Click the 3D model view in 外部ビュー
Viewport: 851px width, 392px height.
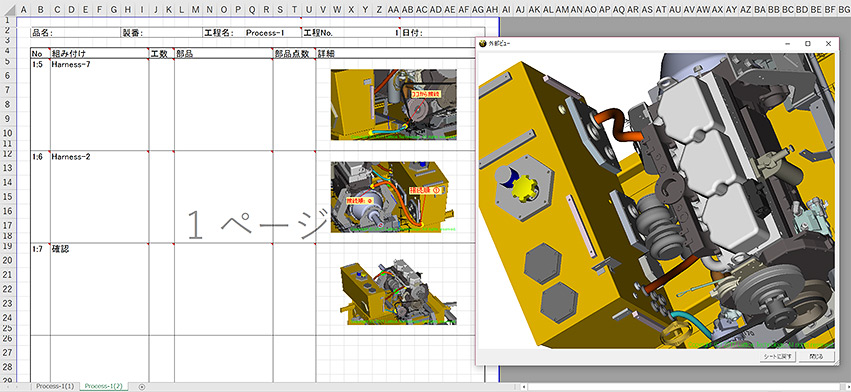coord(657,201)
